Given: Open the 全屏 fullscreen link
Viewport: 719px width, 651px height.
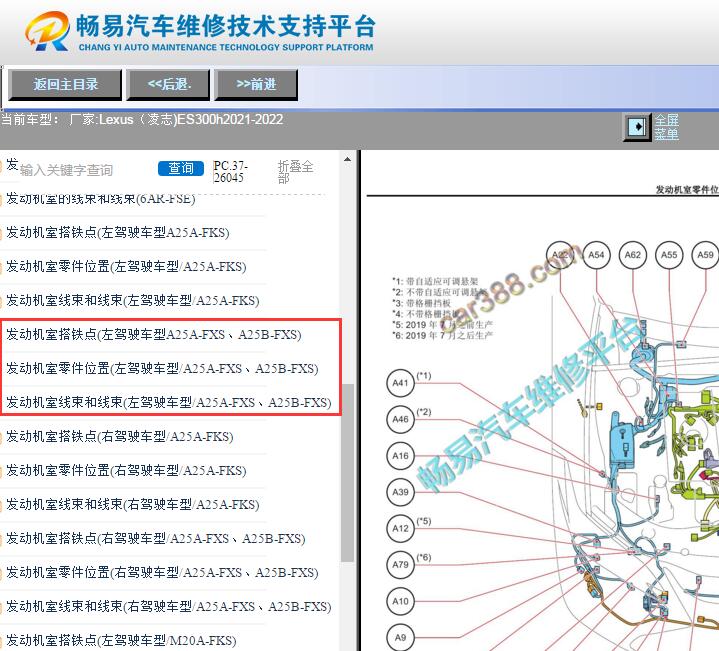Looking at the screenshot, I should pyautogui.click(x=666, y=120).
